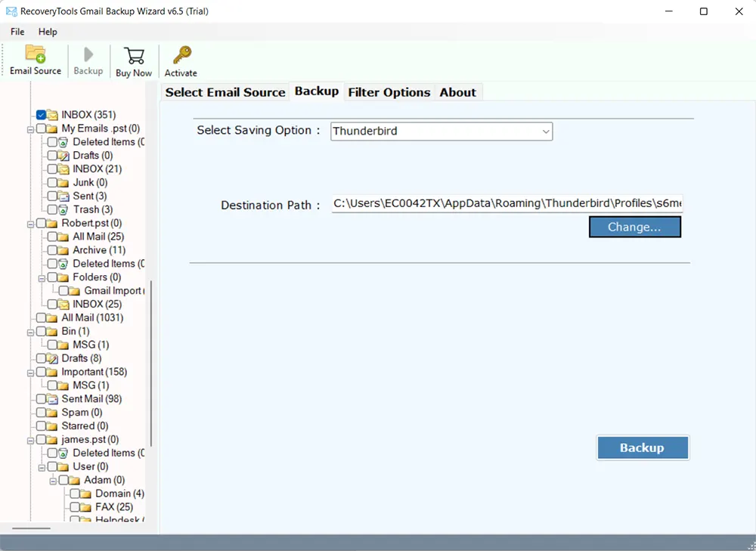Click the Backup button to start export
Viewport: 756px width, 551px height.
pos(643,447)
